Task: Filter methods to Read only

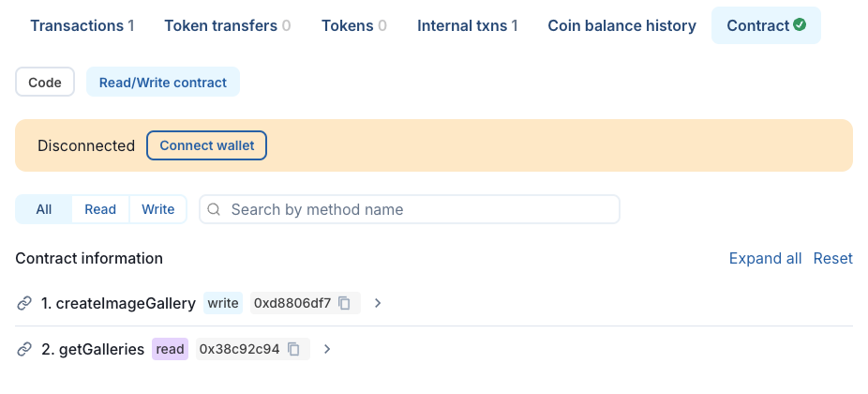Action: 100,209
